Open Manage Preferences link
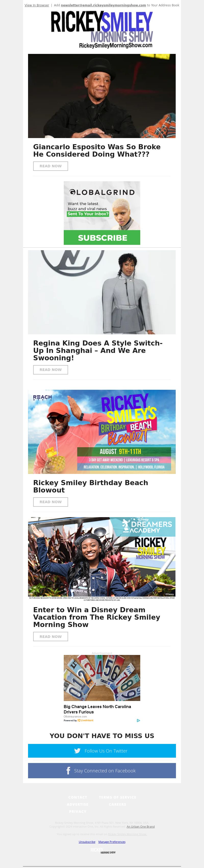 coord(112,842)
